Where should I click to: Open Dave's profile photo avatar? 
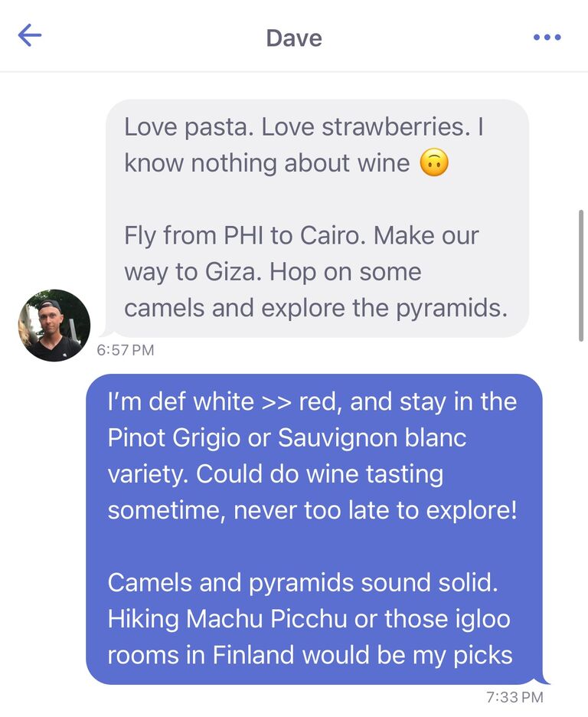point(54,326)
